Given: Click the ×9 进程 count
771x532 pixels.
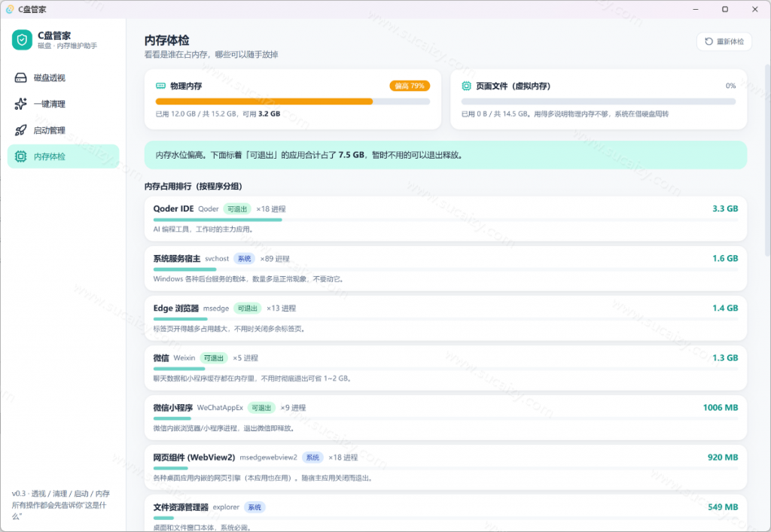Looking at the screenshot, I should point(293,408).
